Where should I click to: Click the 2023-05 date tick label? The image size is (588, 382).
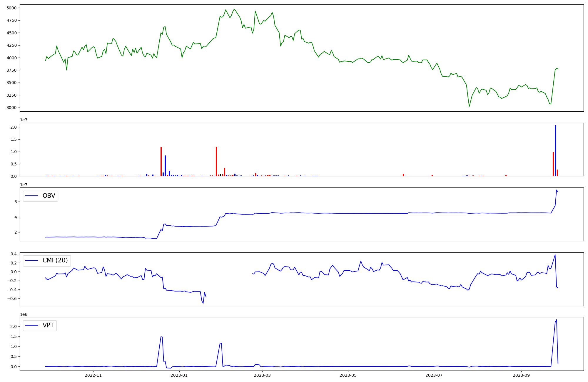(348, 375)
